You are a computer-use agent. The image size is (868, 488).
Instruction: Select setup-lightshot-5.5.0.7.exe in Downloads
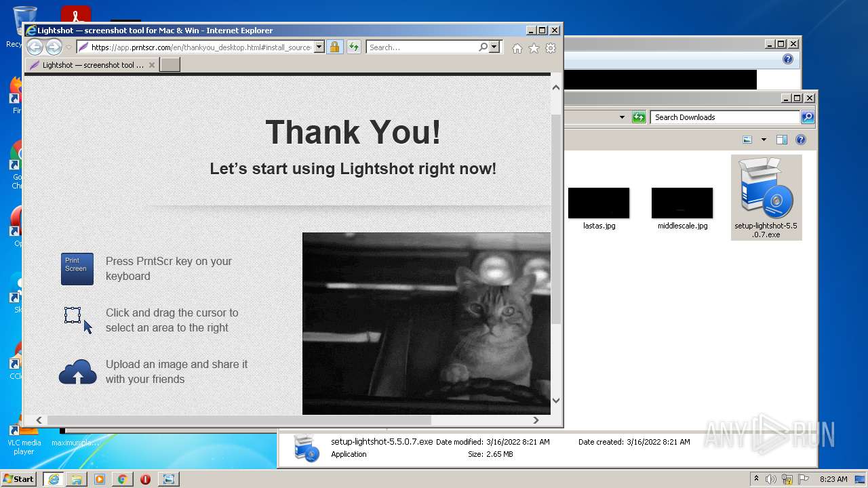click(766, 197)
